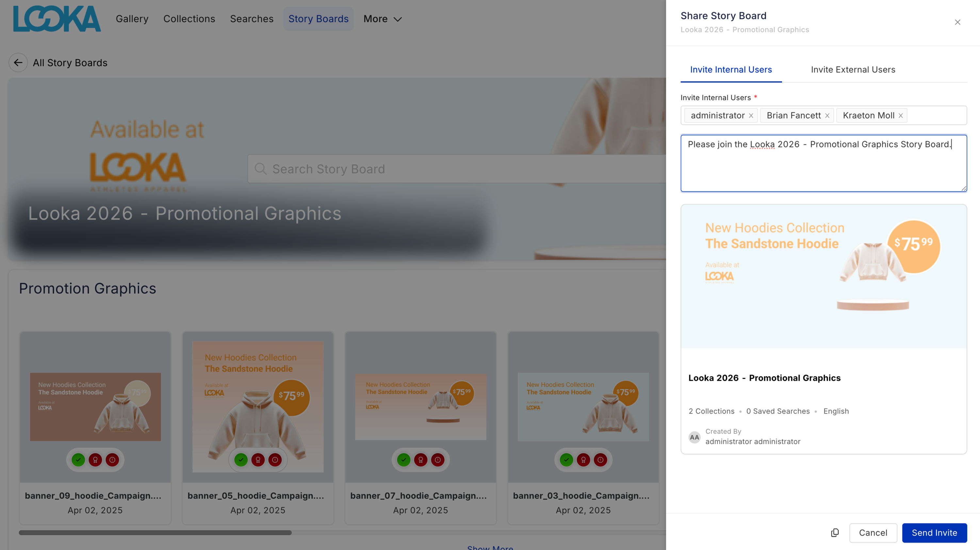Open the Searches menu item
980x550 pixels.
tap(252, 19)
